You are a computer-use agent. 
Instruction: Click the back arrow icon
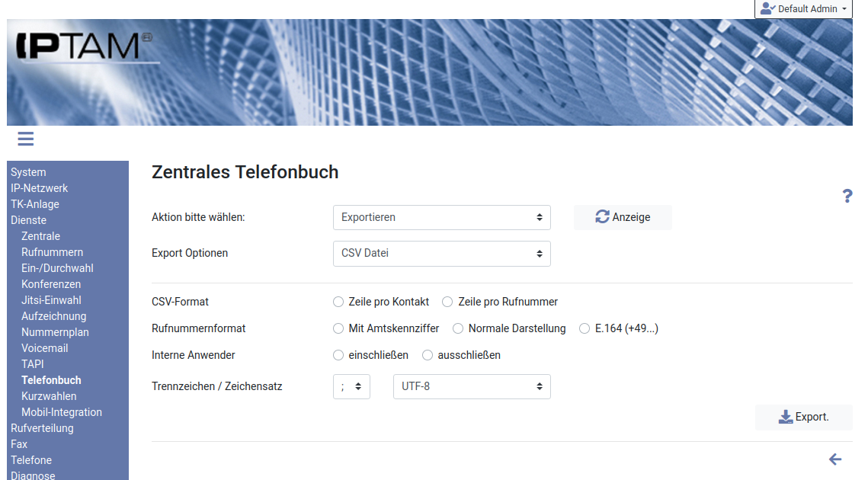835,459
